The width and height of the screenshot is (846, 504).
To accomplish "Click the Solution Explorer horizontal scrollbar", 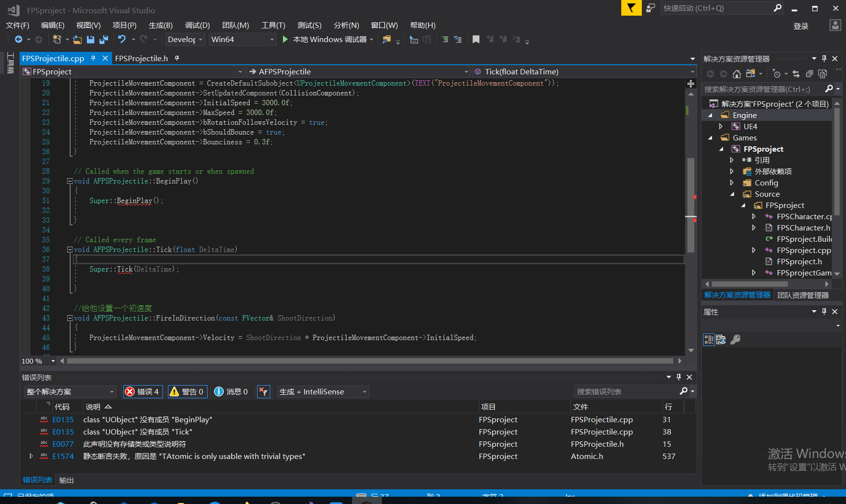I will (750, 284).
